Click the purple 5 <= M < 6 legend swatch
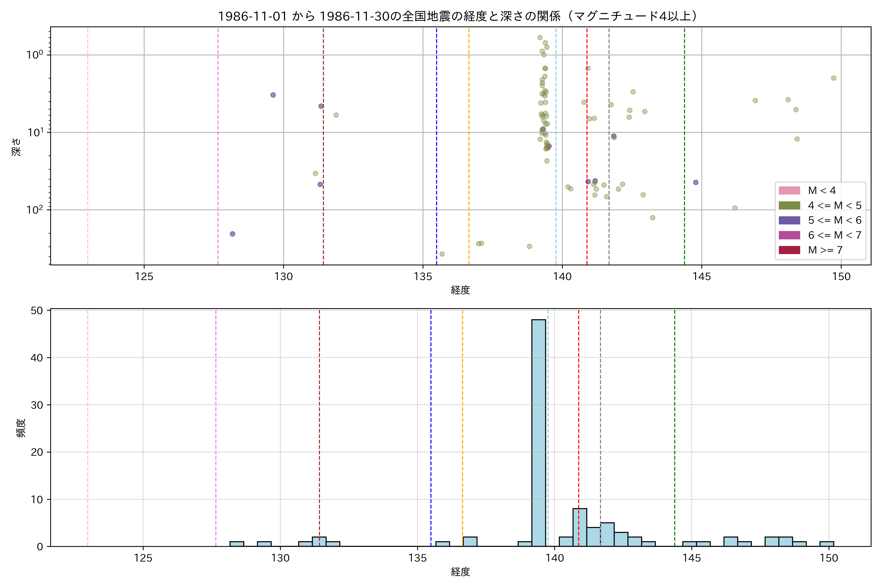This screenshot has height=588, width=882. pos(789,220)
